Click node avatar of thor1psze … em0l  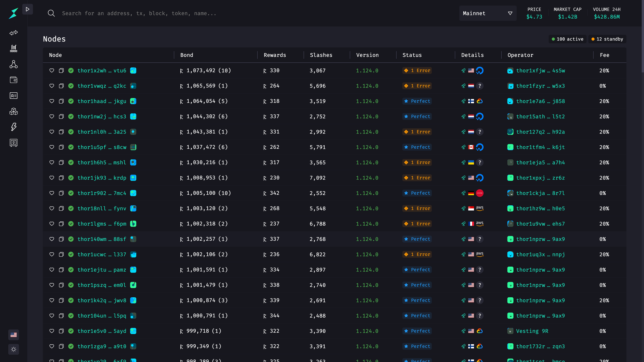tap(133, 285)
